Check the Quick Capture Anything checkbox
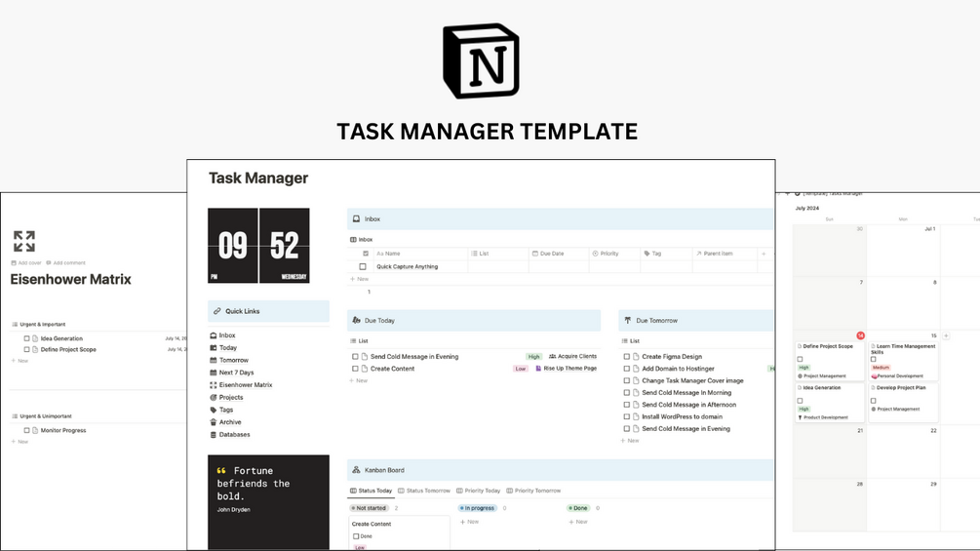 pyautogui.click(x=363, y=267)
